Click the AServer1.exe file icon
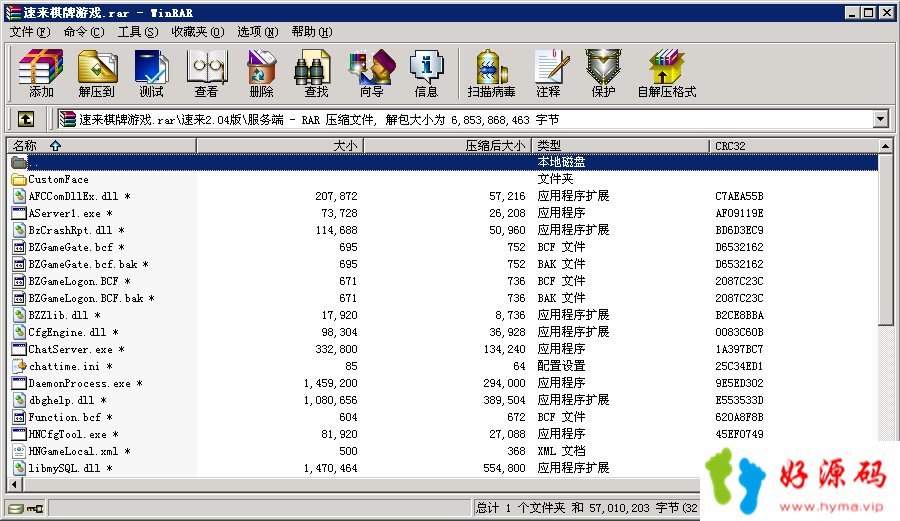Image resolution: width=900 pixels, height=521 pixels. (19, 213)
